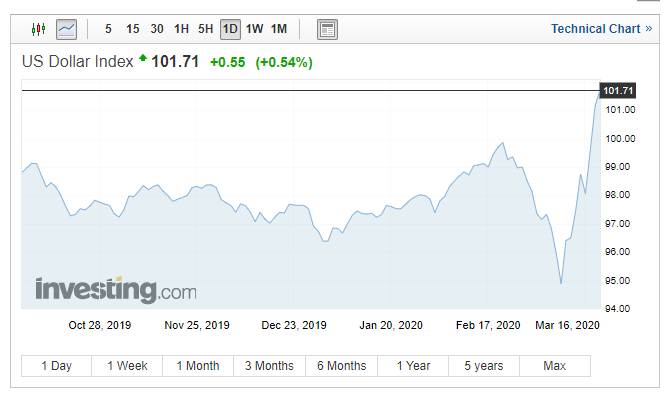Set interval to 30 minutes
670x401 pixels.
click(157, 29)
